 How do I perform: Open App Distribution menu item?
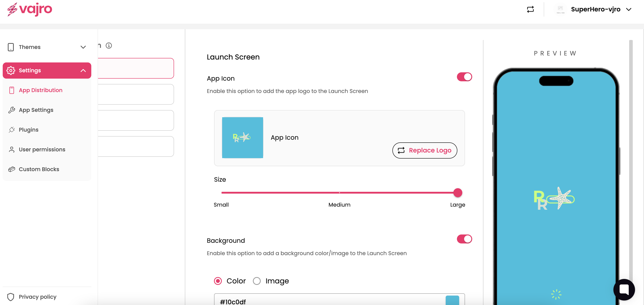[40, 90]
